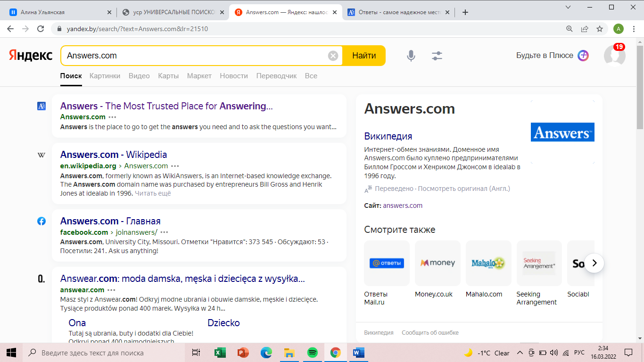Open PowerPoint from the taskbar

[243, 353]
